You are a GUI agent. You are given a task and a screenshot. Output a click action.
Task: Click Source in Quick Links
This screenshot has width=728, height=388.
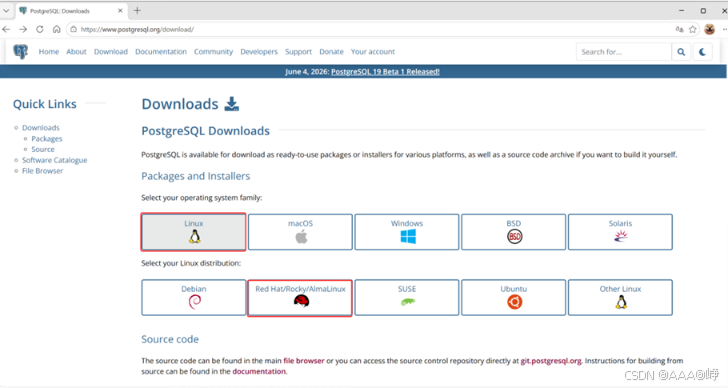(43, 149)
